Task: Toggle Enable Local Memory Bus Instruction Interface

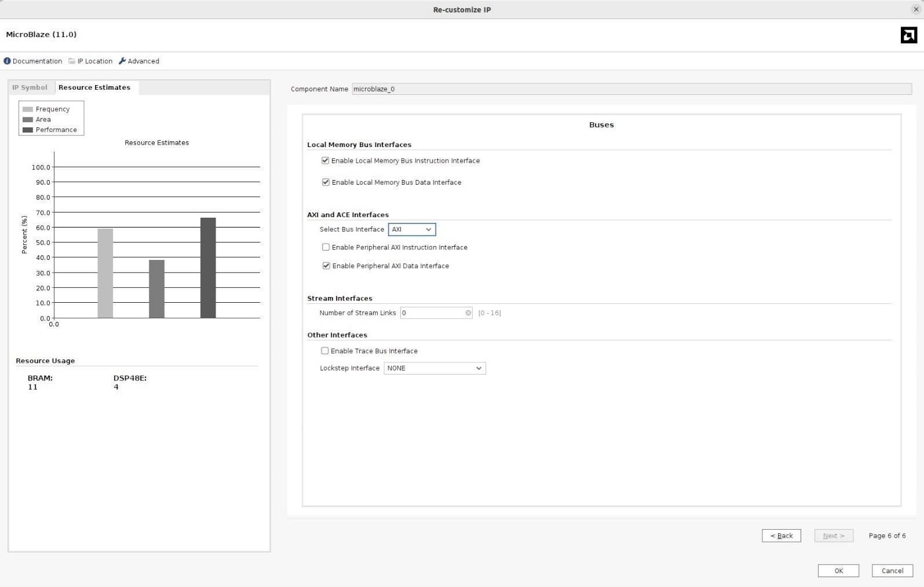Action: 325,160
